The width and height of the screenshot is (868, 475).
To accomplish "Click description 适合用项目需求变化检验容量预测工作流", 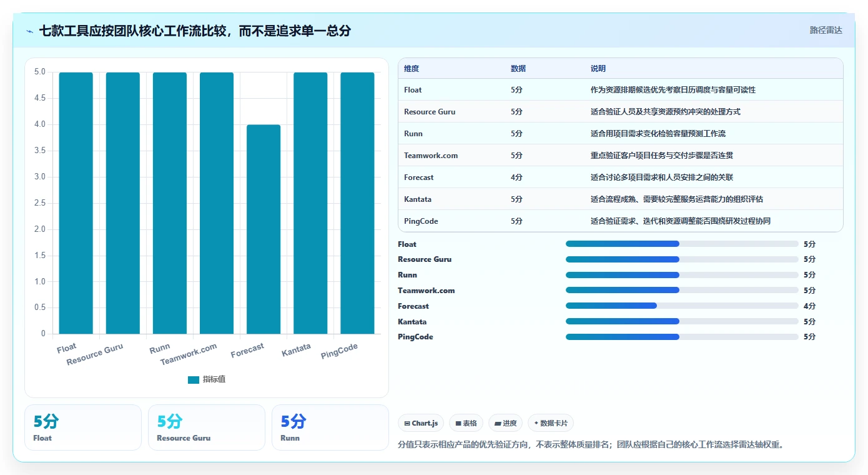I will click(x=658, y=134).
